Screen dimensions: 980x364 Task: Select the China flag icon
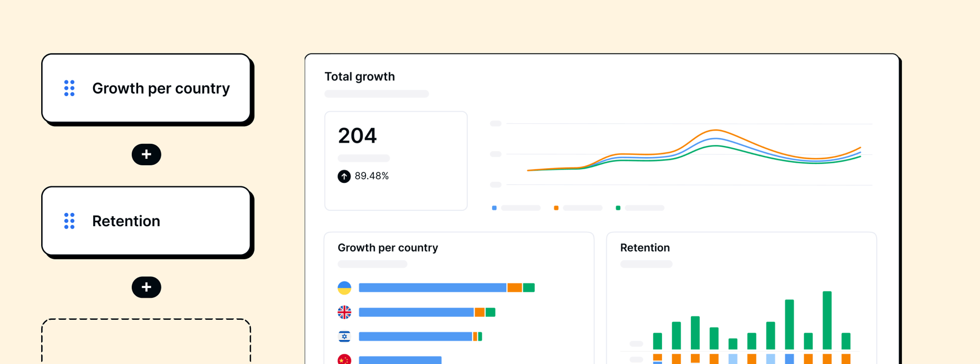pyautogui.click(x=344, y=359)
